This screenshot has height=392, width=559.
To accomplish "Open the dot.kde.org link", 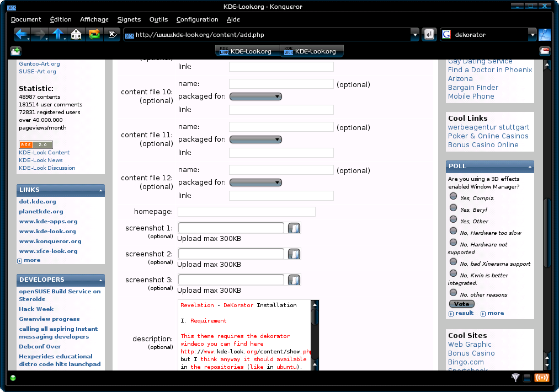I will tap(38, 202).
